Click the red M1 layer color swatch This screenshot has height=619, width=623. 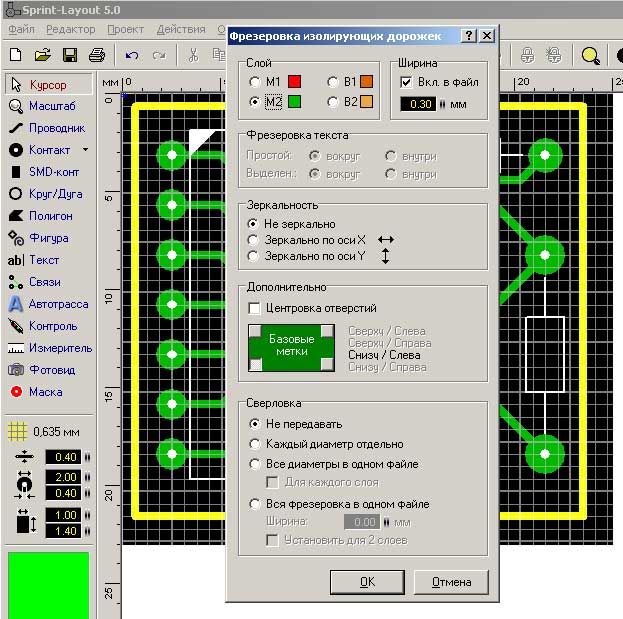click(294, 82)
